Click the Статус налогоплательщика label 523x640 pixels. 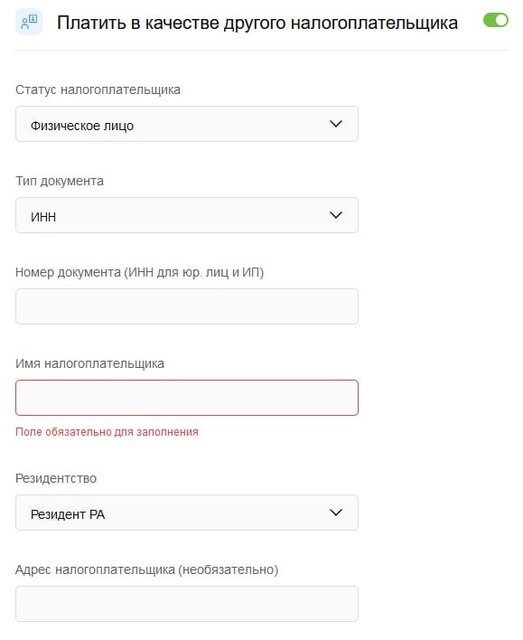(98, 90)
